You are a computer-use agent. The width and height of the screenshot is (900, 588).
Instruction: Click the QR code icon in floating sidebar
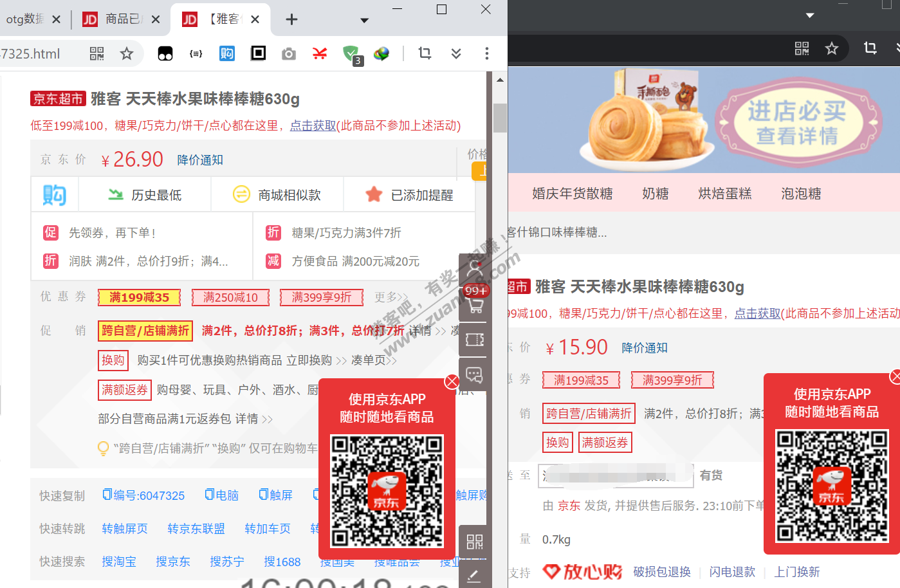click(x=475, y=542)
